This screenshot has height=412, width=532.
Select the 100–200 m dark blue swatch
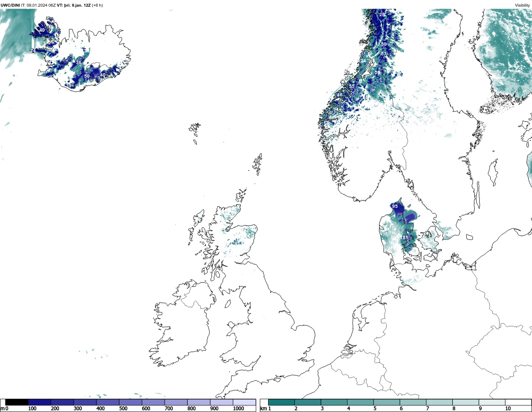[39, 402]
